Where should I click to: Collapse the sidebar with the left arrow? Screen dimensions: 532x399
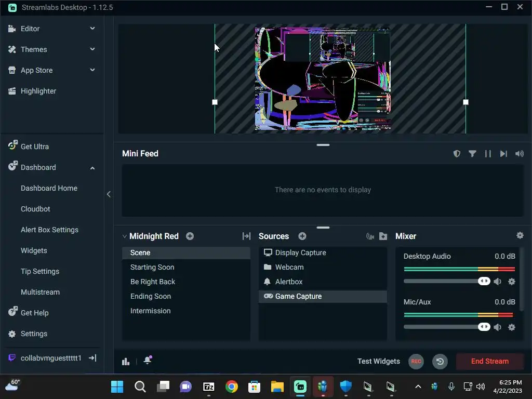[x=109, y=194]
